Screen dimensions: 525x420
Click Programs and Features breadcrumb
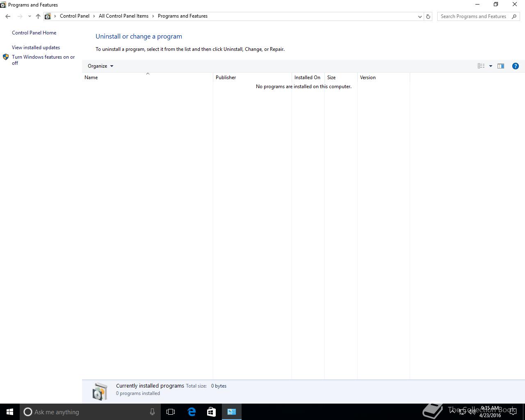(x=183, y=16)
